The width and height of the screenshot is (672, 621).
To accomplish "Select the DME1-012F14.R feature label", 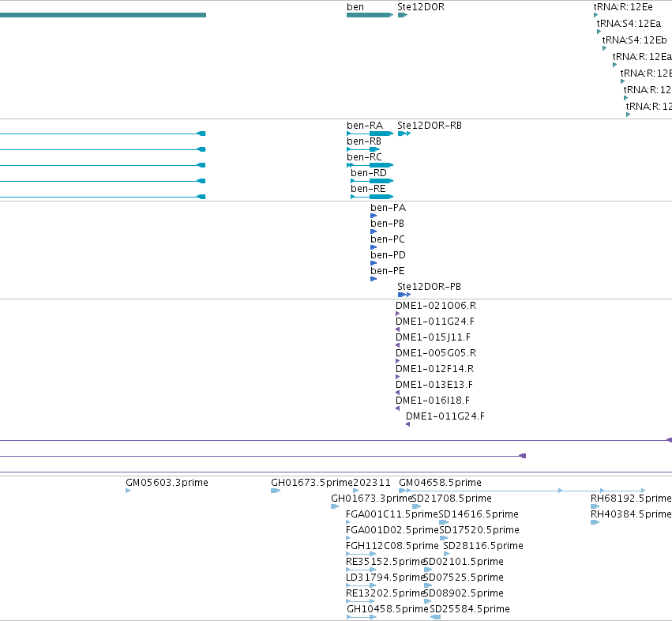I will [434, 369].
